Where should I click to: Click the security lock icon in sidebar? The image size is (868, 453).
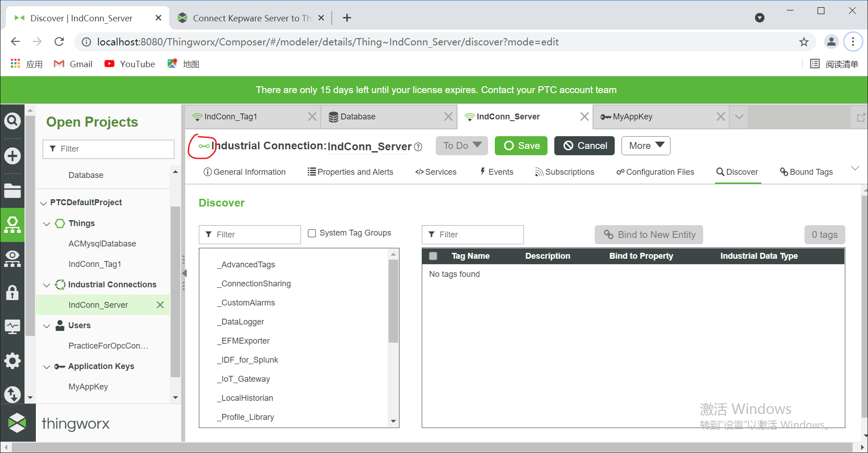(12, 293)
